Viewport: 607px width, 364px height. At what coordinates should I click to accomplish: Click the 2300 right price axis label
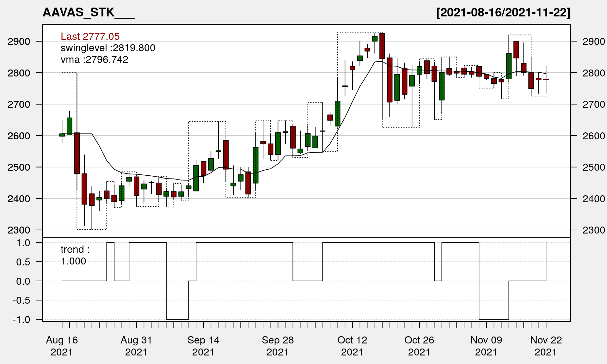pyautogui.click(x=594, y=230)
